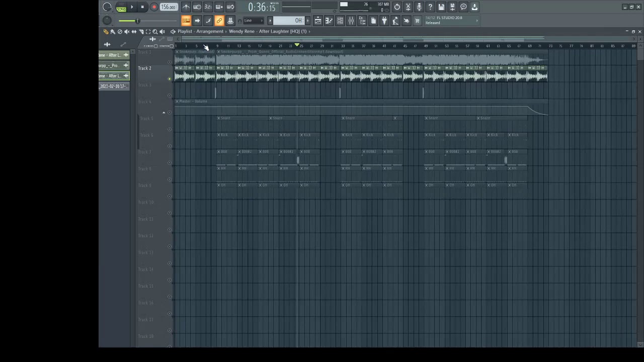Toggle the orange typing keyboard to piano button

coord(186,21)
